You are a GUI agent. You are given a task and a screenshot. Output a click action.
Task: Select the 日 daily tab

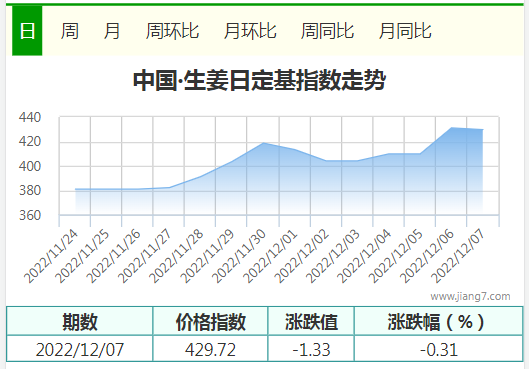coord(27,31)
